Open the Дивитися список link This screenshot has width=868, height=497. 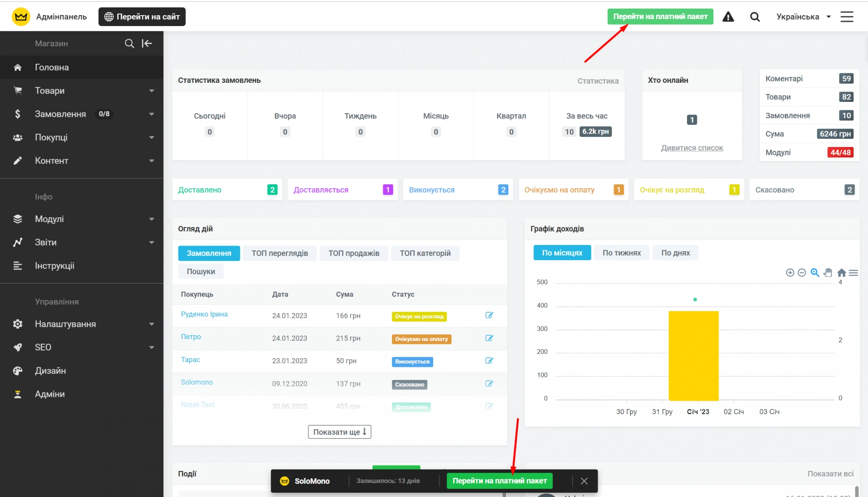[x=692, y=148]
